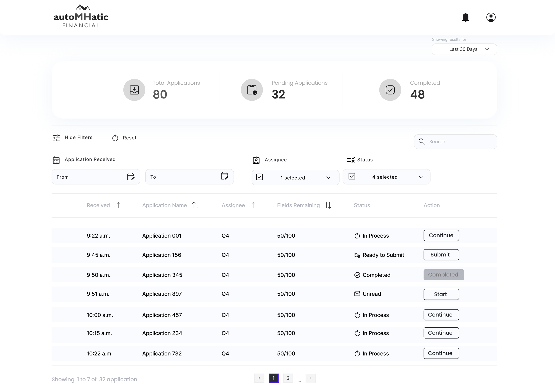Expand the Last 30 Days dropdown
This screenshot has height=392, width=555.
click(464, 49)
